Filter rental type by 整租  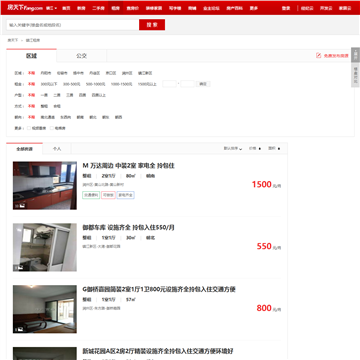44,106
